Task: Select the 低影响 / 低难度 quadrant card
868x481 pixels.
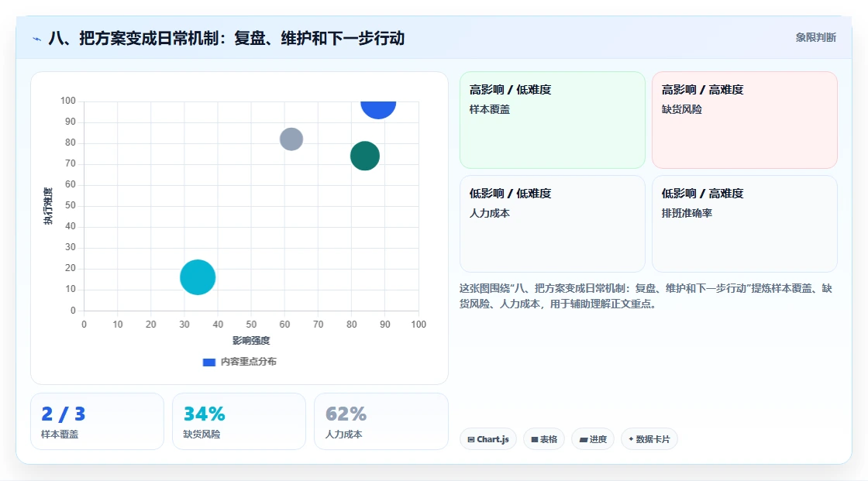Action: 553,224
